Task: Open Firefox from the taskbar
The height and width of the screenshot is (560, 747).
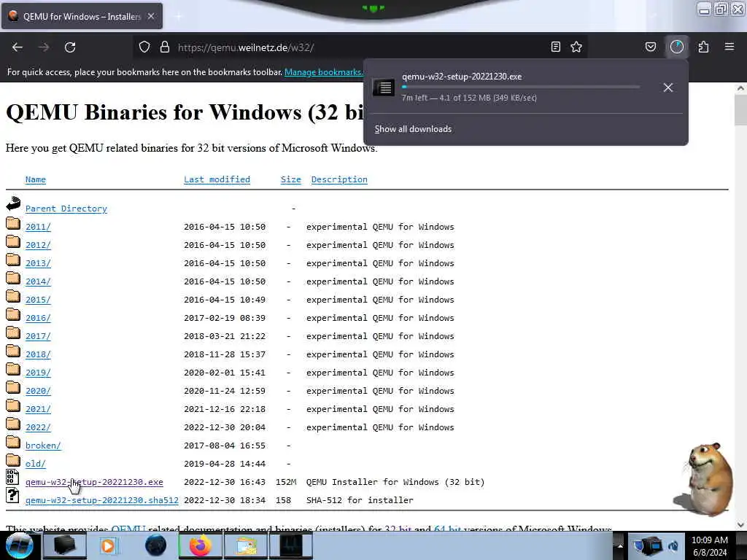Action: point(200,545)
